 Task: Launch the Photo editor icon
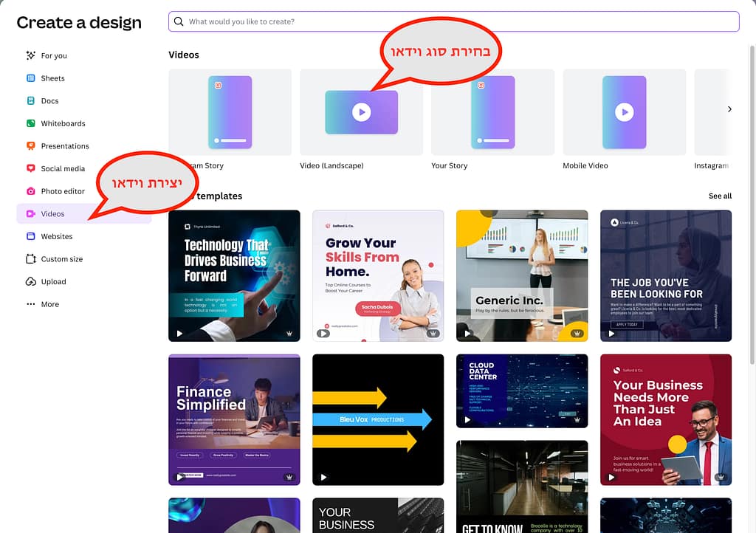31,191
